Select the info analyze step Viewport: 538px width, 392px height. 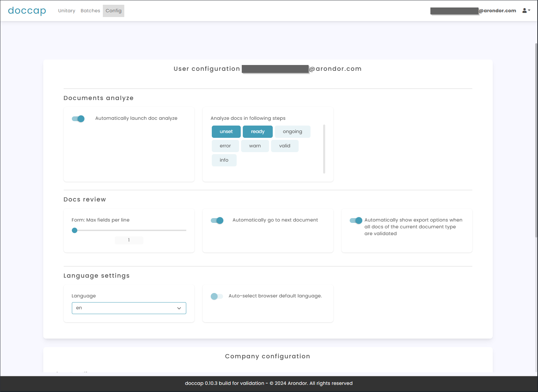coord(224,160)
